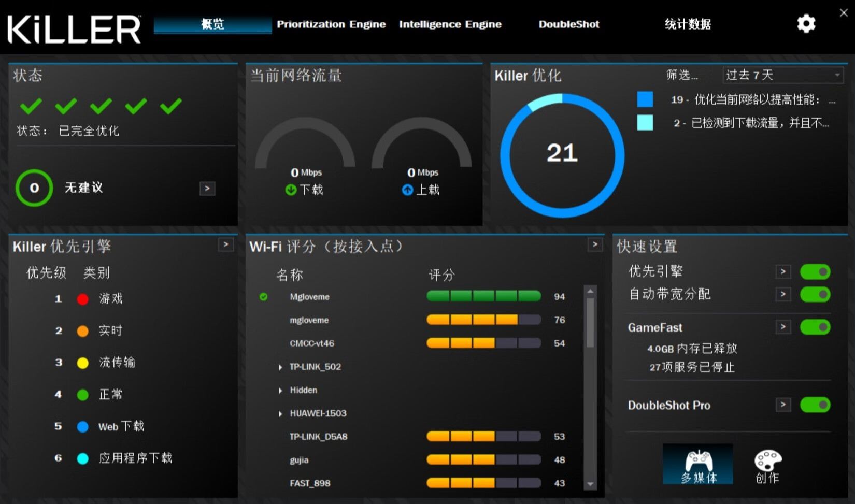Screen dimensions: 855x504
Task: Select the 多媒体 gamepad icon
Action: click(697, 461)
